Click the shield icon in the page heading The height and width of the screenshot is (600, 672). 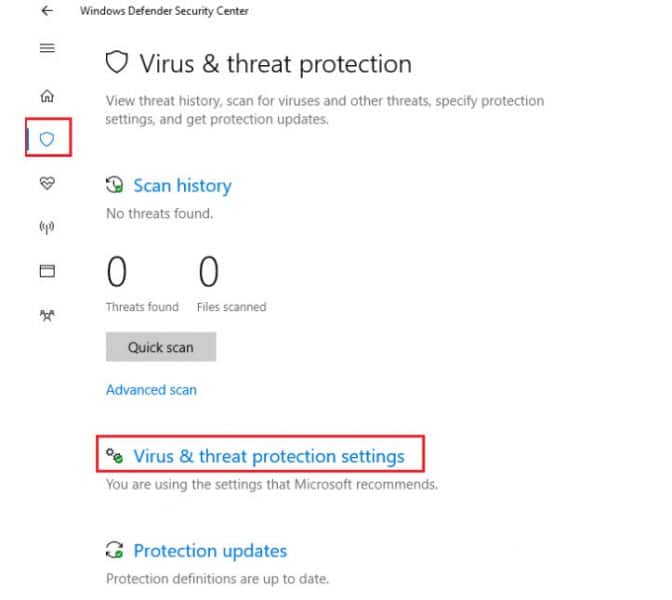coord(117,64)
